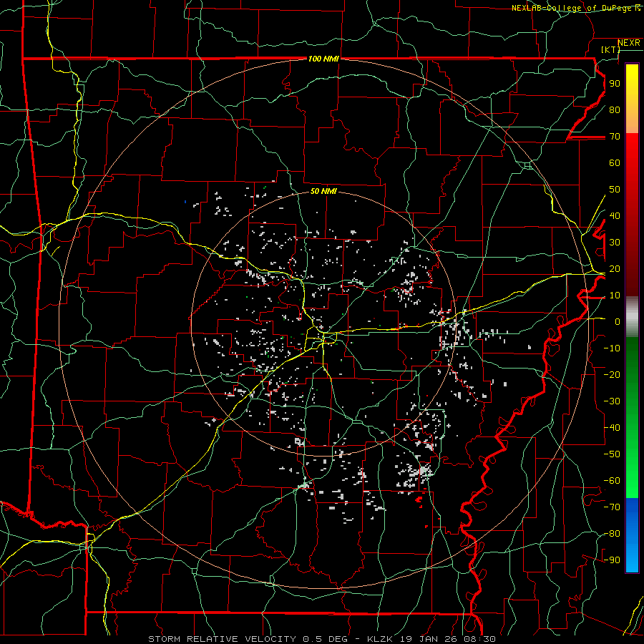This screenshot has width=644, height=644.
Task: Click the 70 value on the velocity scale
Action: (615, 137)
